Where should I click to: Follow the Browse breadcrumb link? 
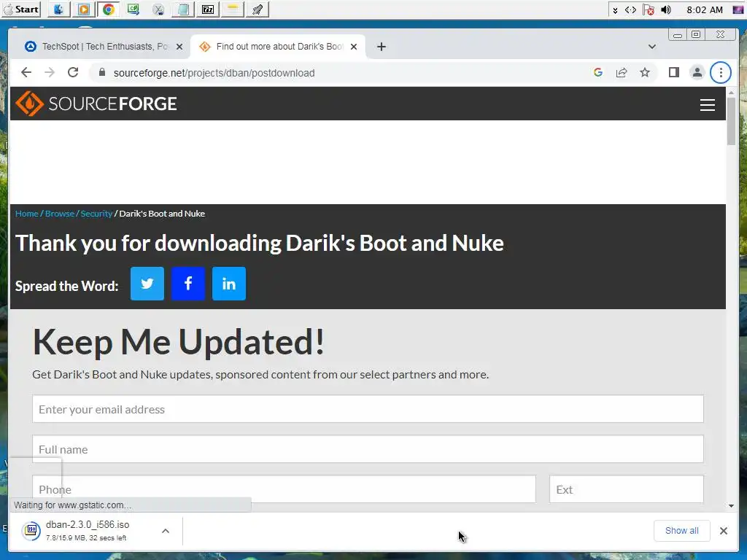pos(60,214)
